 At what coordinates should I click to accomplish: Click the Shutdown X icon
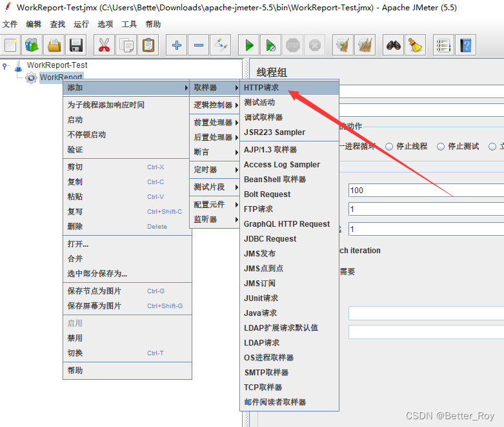(315, 45)
